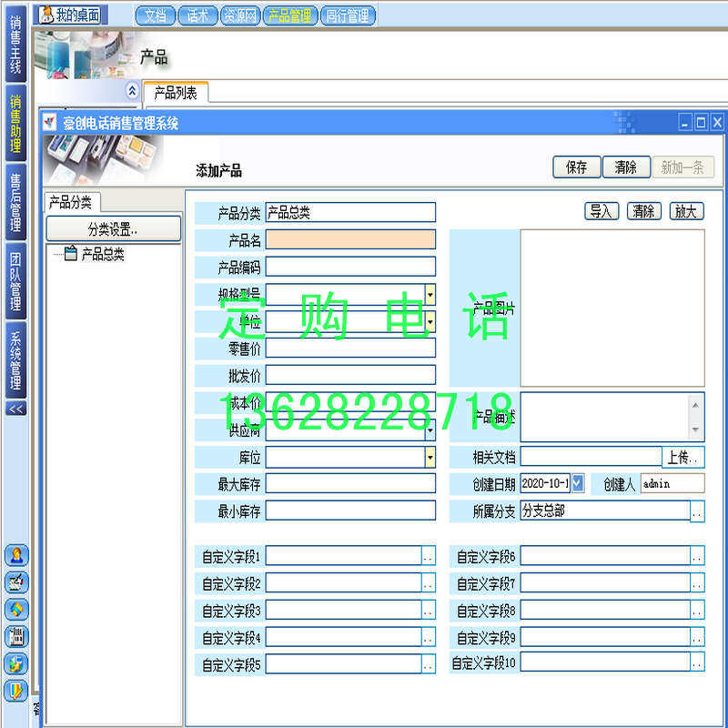Click the 相关文档 input field

coord(591,457)
